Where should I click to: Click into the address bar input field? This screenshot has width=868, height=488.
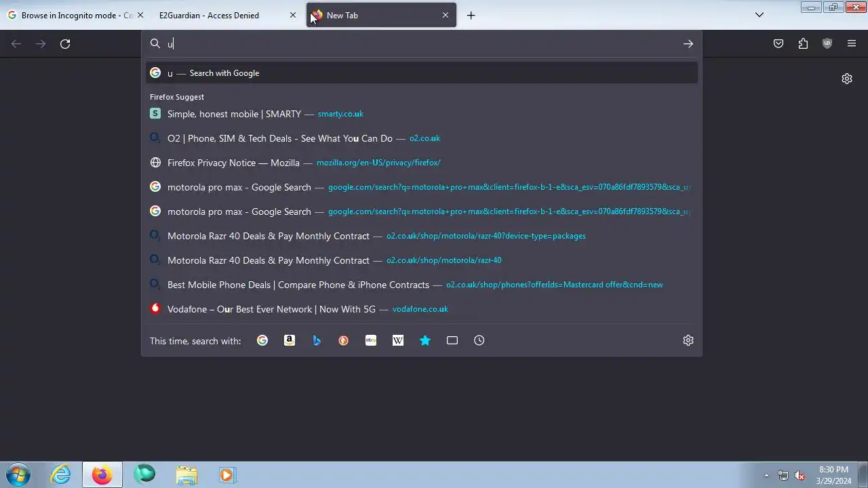point(420,44)
